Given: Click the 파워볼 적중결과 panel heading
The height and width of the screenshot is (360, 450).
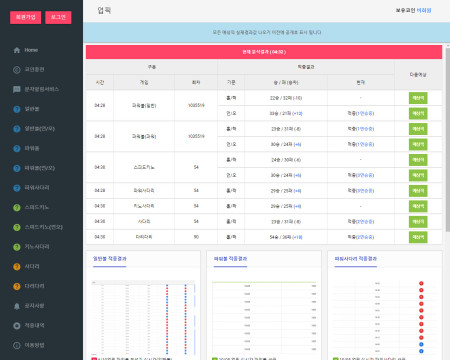Looking at the screenshot, I should (230, 259).
